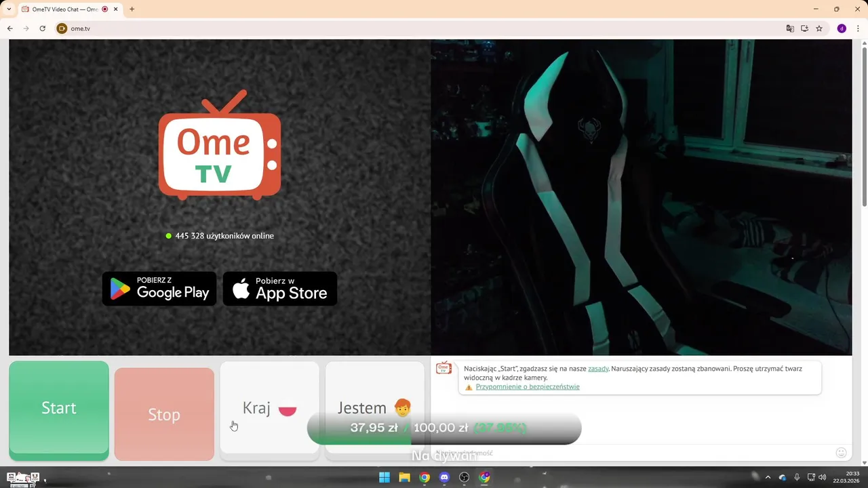868x488 pixels.
Task: Open a new browser tab
Action: tap(132, 9)
